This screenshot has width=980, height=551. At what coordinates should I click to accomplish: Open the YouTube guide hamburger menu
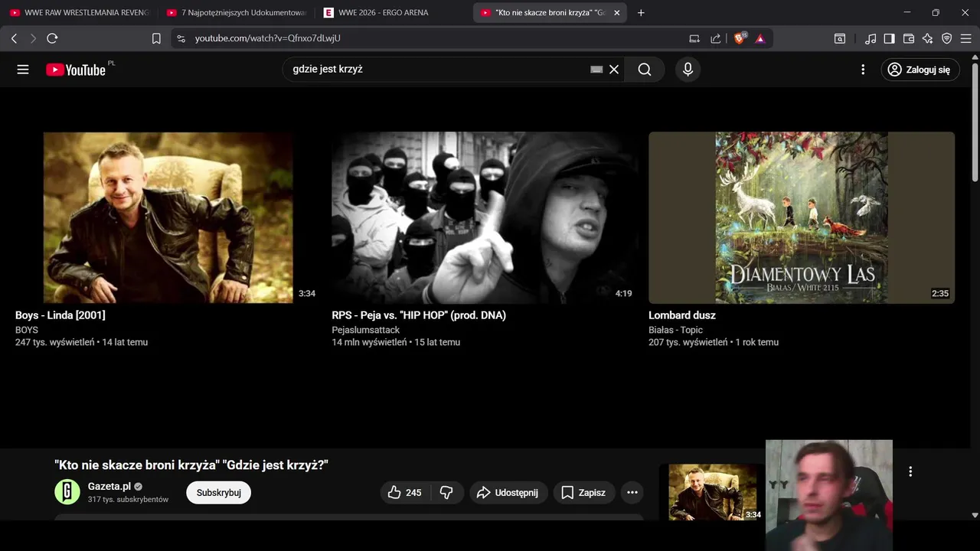coord(23,70)
